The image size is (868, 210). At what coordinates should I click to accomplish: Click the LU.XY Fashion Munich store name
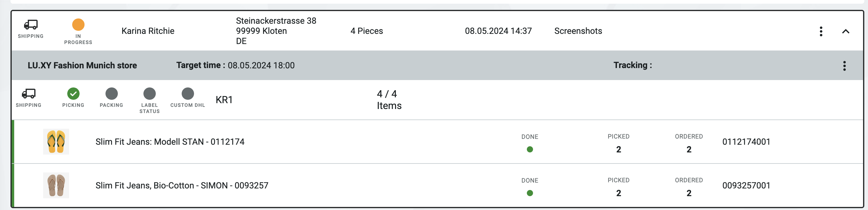point(82,65)
